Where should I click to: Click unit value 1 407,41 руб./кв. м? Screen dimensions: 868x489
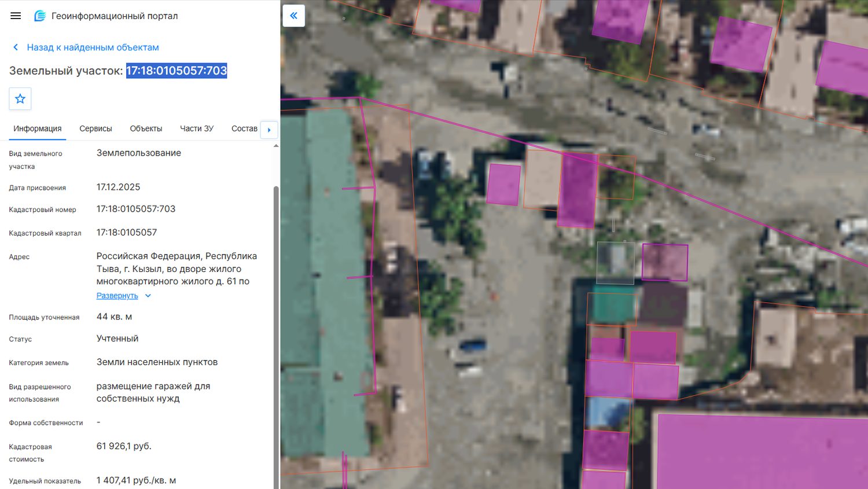tap(137, 480)
